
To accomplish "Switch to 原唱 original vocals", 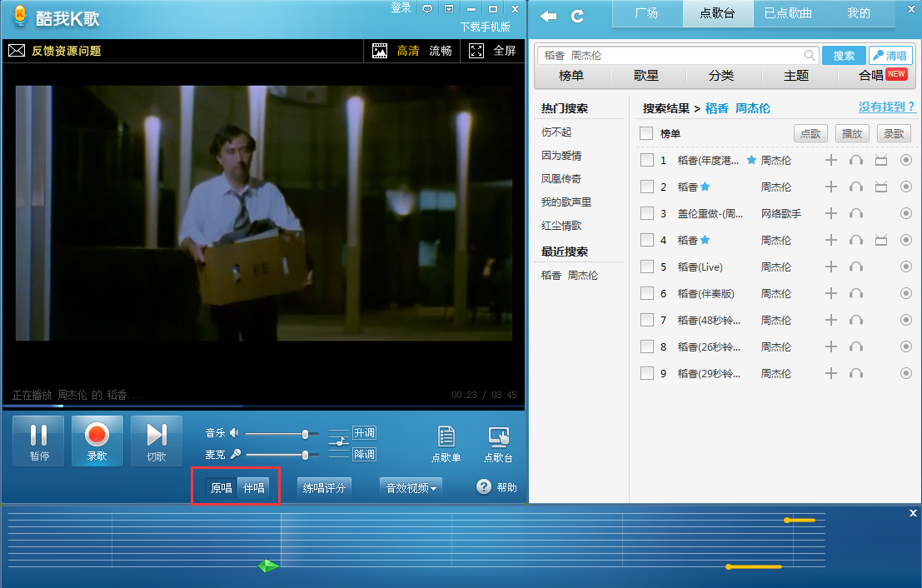I will click(x=221, y=487).
